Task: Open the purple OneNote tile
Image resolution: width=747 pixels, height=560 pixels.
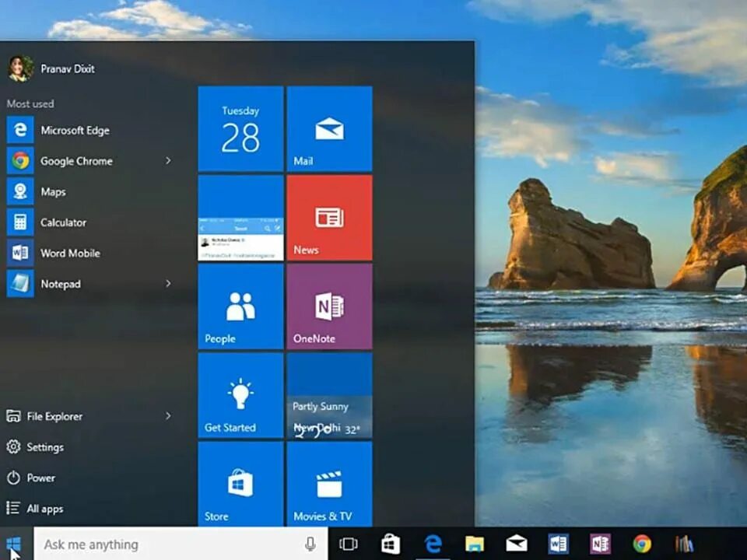Action: point(330,306)
